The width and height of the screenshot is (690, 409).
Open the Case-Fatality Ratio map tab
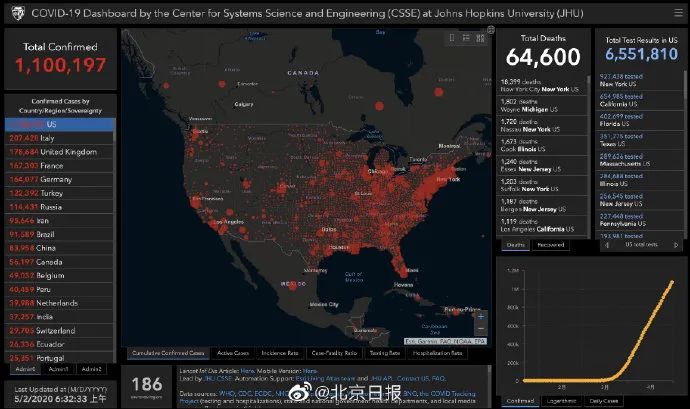tap(334, 353)
